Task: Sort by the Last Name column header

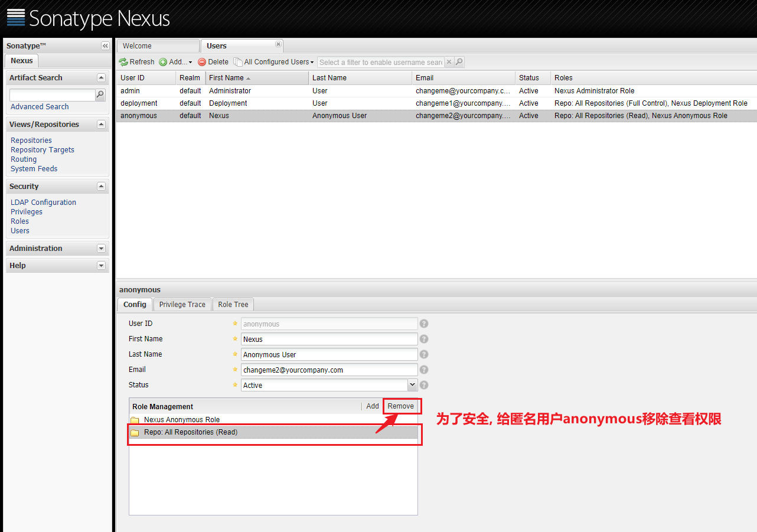Action: (x=360, y=78)
